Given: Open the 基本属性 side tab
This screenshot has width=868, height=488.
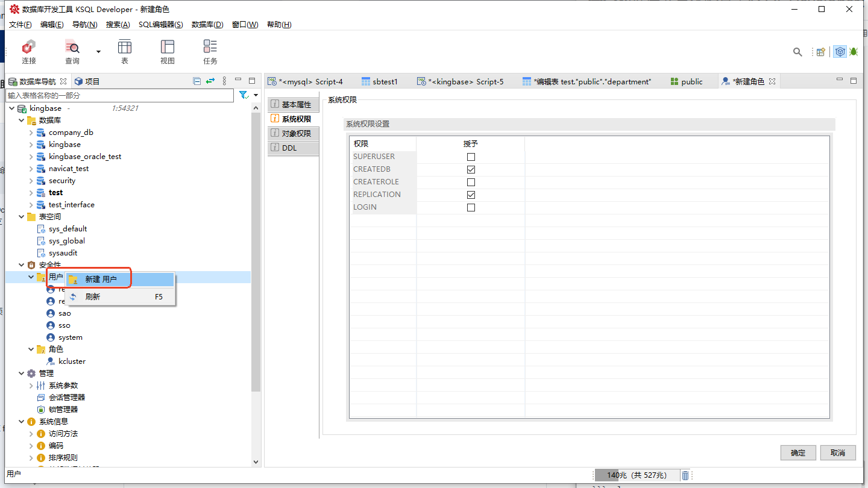Looking at the screenshot, I should click(x=293, y=105).
